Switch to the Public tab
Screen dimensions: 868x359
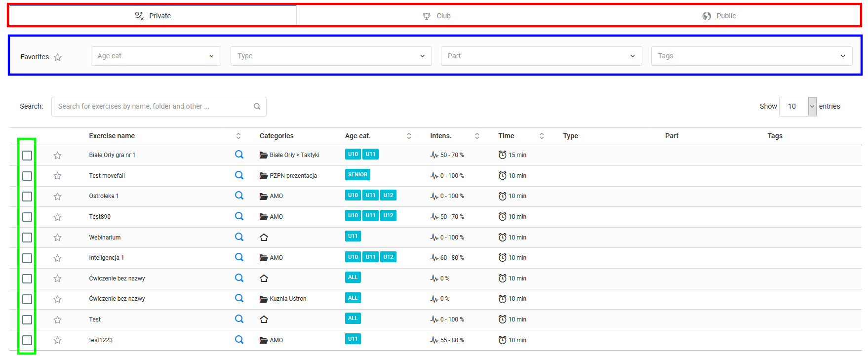pyautogui.click(x=719, y=16)
